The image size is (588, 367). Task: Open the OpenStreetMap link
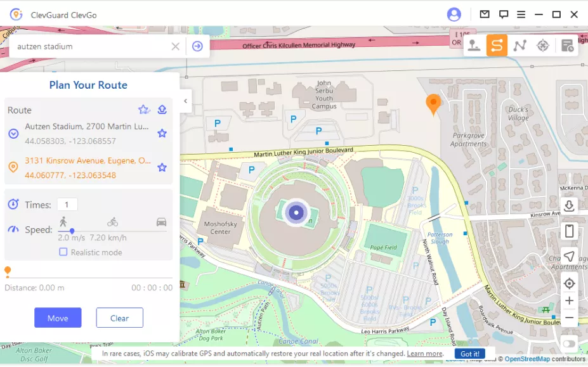pyautogui.click(x=527, y=359)
